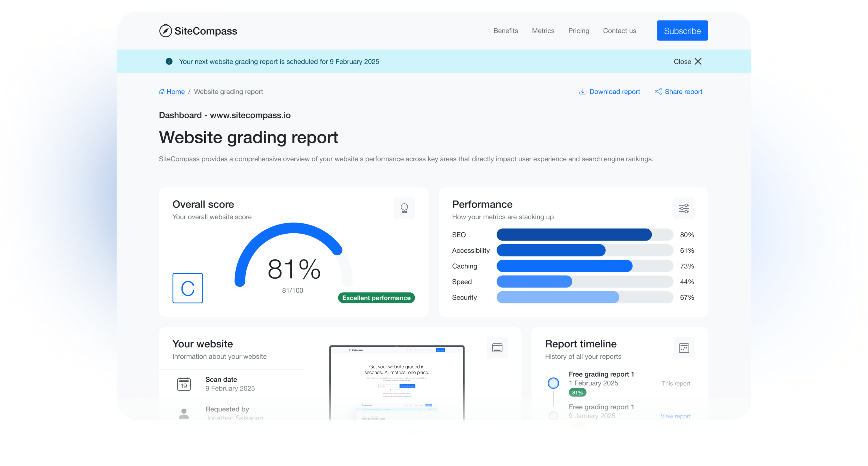The image size is (868, 466).
Task: Click the SiteCompass compass logo
Action: pos(165,31)
